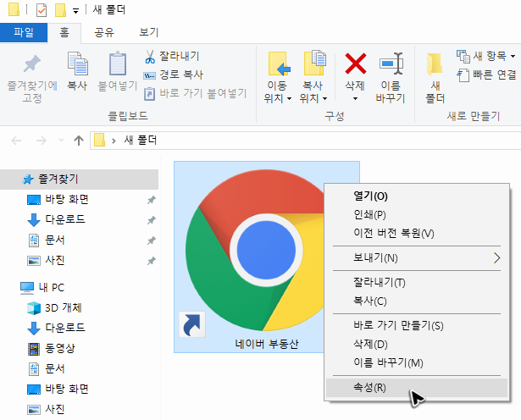
Task: Click the 이름 바꾸기 ribbon icon
Action: (391, 64)
